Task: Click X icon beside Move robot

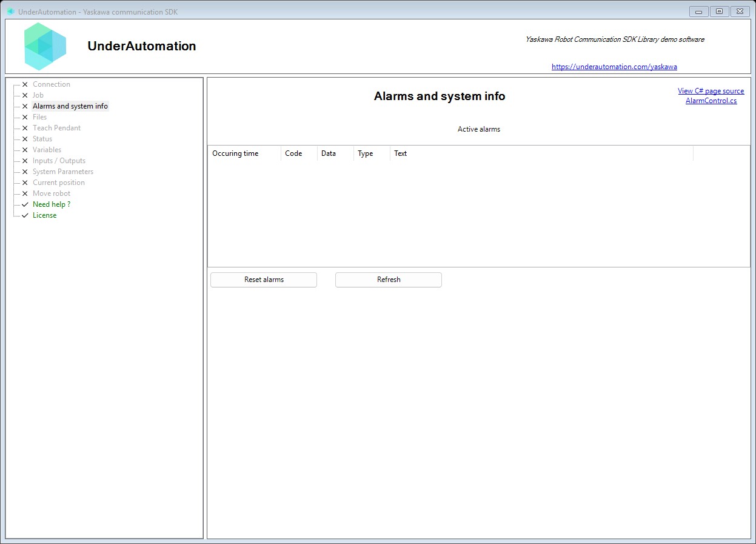Action: [25, 193]
